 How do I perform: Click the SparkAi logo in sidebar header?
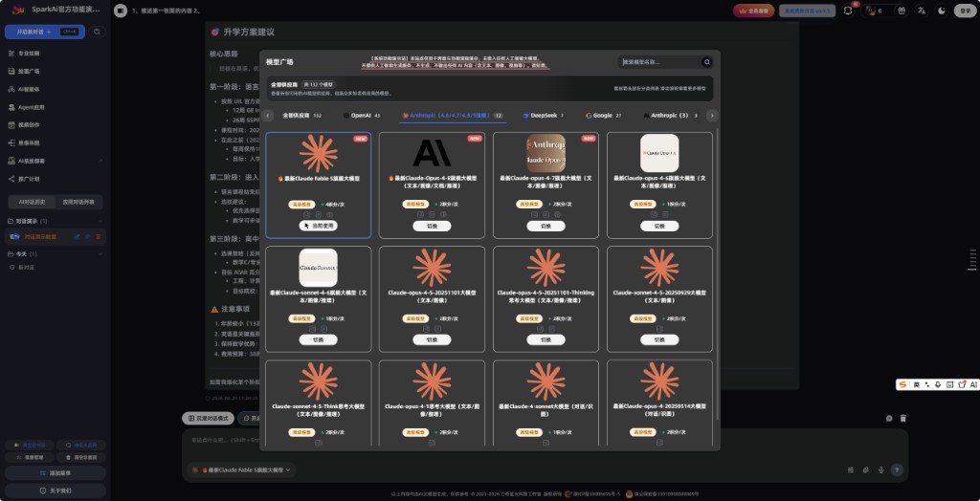pos(18,10)
